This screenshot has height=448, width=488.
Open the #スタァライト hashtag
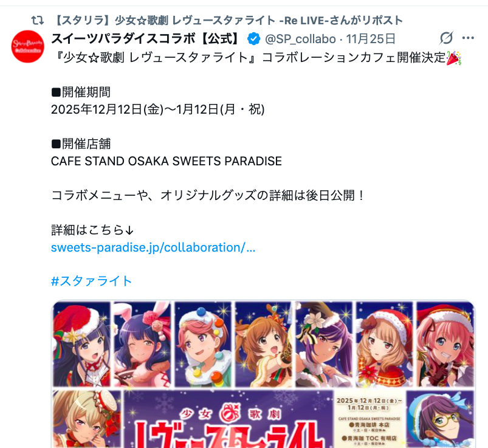tap(92, 281)
